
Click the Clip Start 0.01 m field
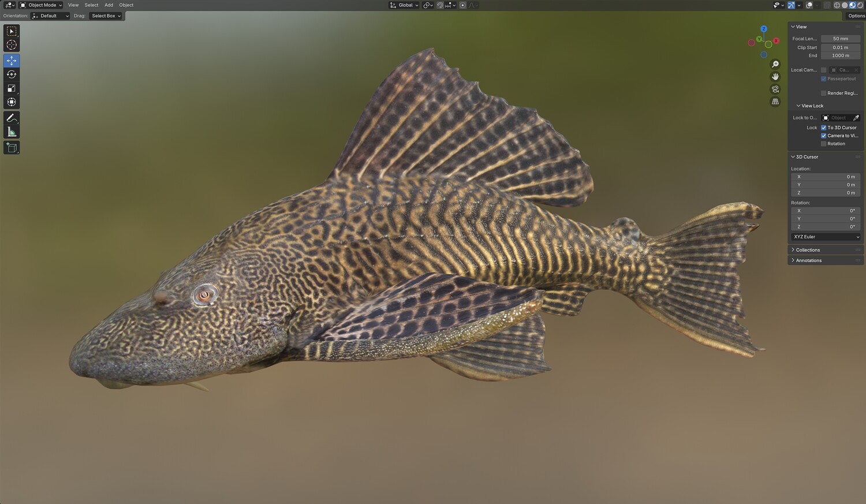click(x=841, y=47)
